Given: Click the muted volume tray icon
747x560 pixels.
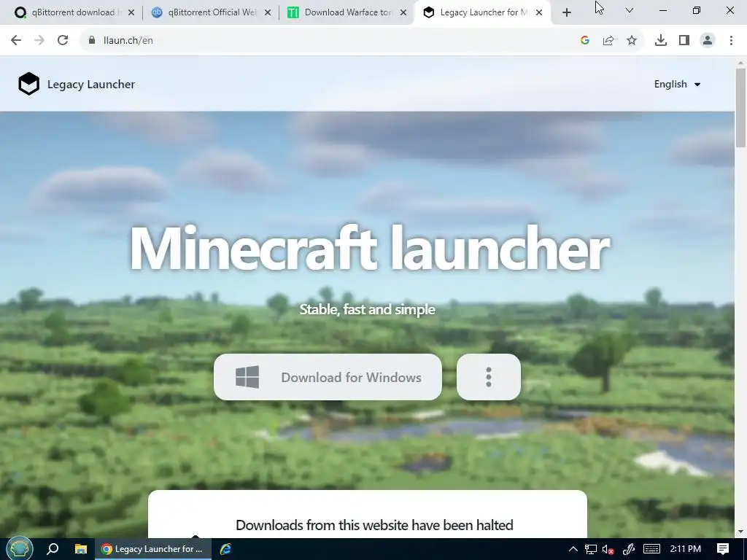Looking at the screenshot, I should (x=608, y=549).
